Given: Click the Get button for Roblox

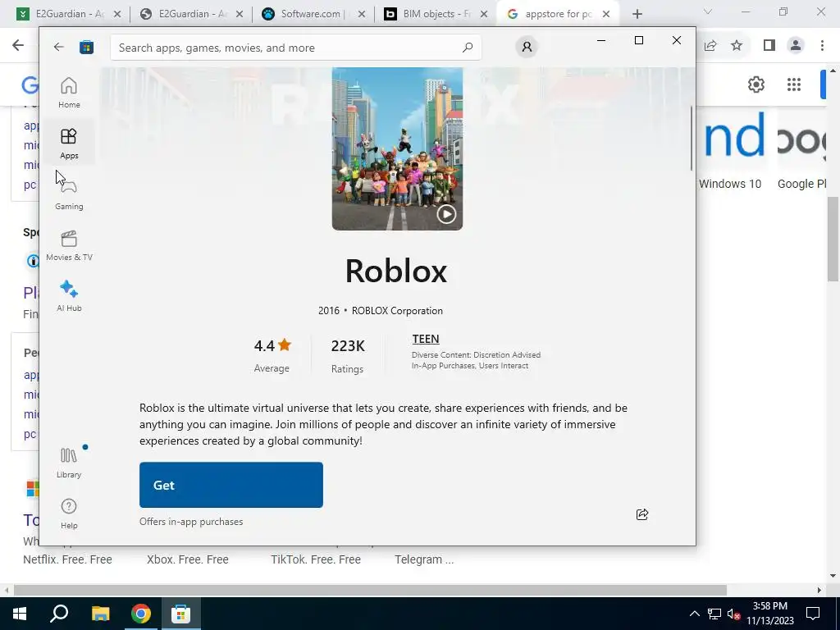Looking at the screenshot, I should point(231,485).
